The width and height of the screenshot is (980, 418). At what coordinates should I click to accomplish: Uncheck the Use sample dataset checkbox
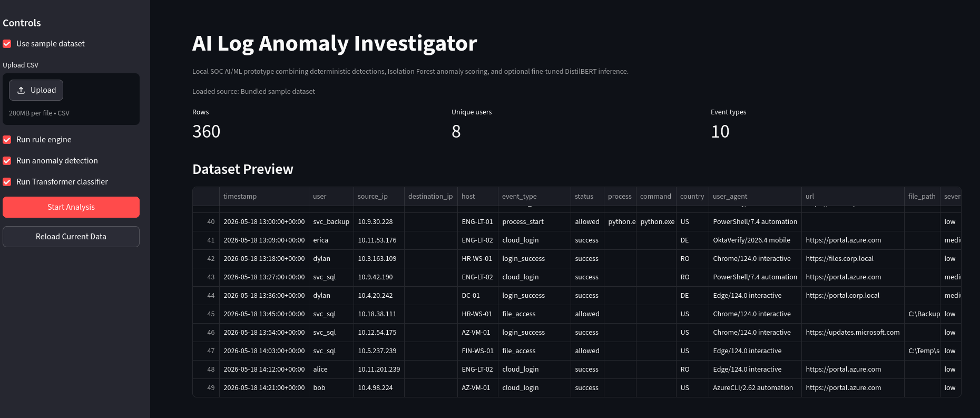pos(7,44)
